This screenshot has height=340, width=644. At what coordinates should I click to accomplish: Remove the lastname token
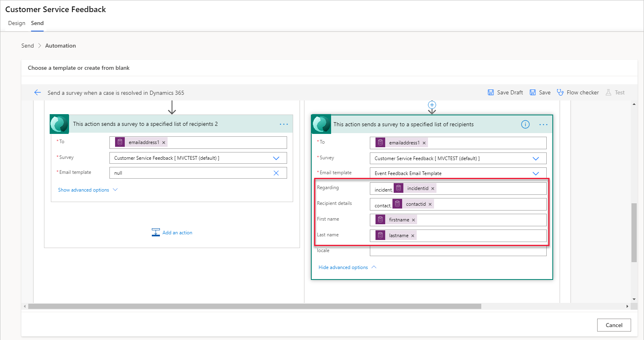pos(413,236)
